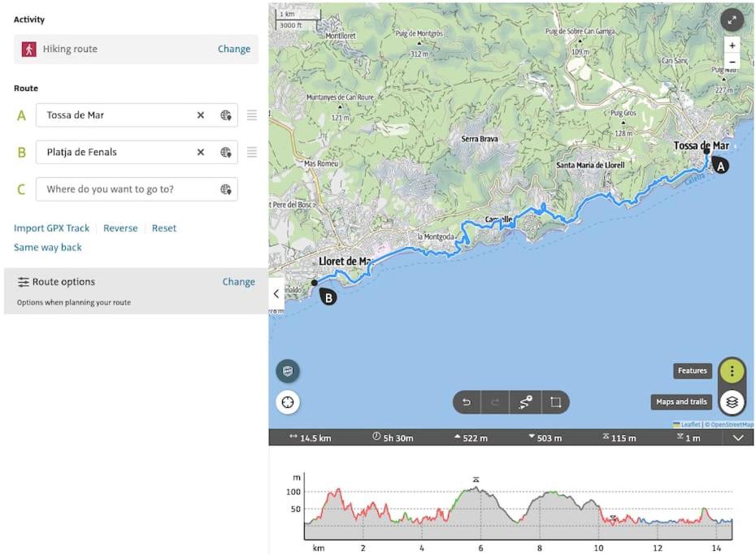Open the yellow Features three-dot button
This screenshot has height=555, width=756.
[x=732, y=371]
